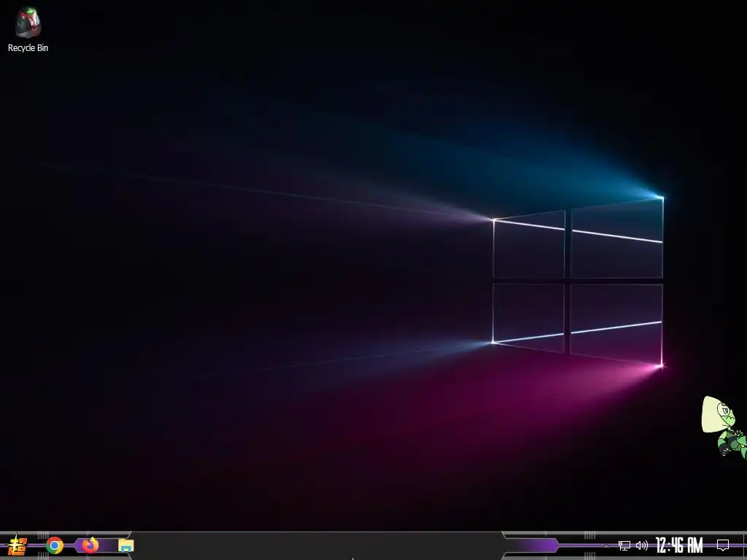This screenshot has height=560, width=747.
Task: Open File Explorer from the taskbar
Action: [125, 545]
